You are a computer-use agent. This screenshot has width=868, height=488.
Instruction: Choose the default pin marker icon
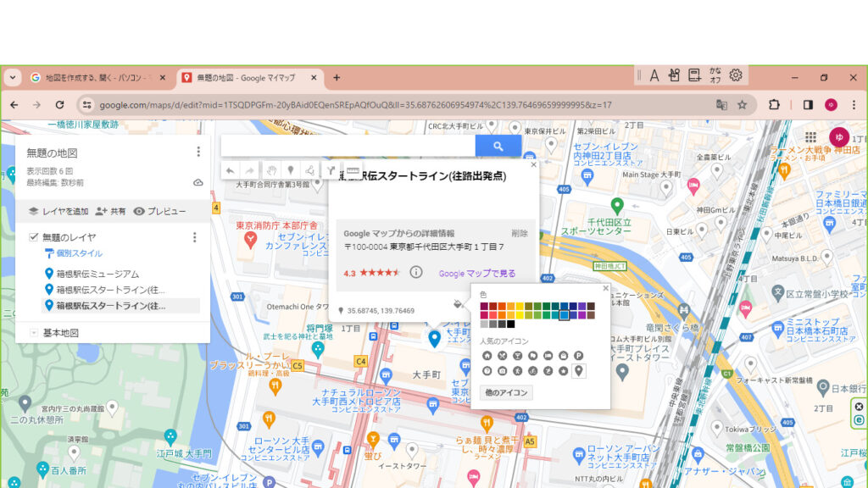[x=578, y=371]
